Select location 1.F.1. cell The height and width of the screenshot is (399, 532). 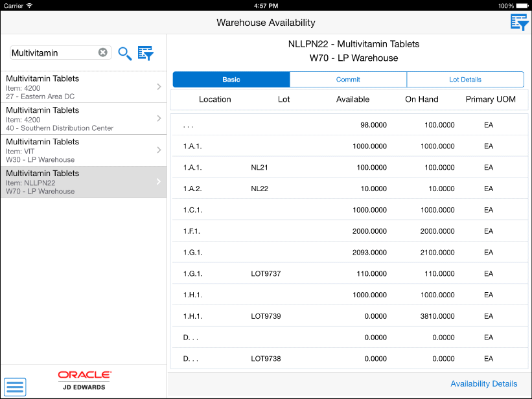[x=192, y=231]
